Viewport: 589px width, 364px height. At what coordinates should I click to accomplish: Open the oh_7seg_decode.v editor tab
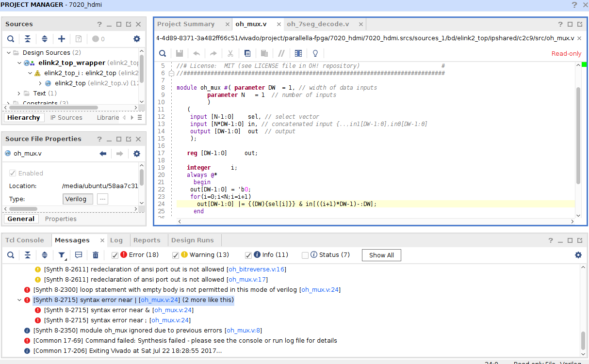pos(318,24)
